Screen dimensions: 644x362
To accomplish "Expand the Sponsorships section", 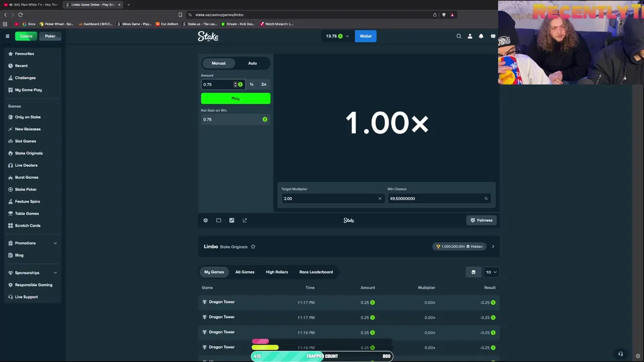I will (x=33, y=273).
